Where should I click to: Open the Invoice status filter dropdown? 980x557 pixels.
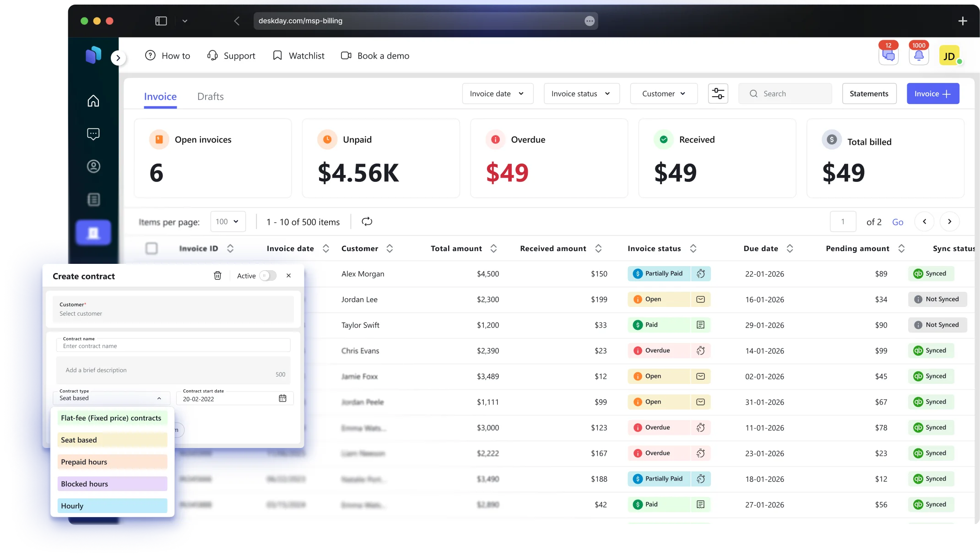click(x=581, y=93)
